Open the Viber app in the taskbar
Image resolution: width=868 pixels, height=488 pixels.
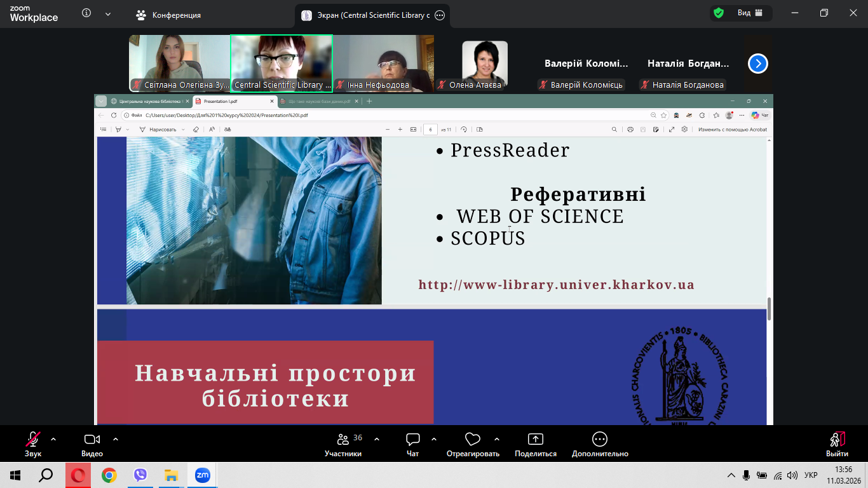point(140,475)
